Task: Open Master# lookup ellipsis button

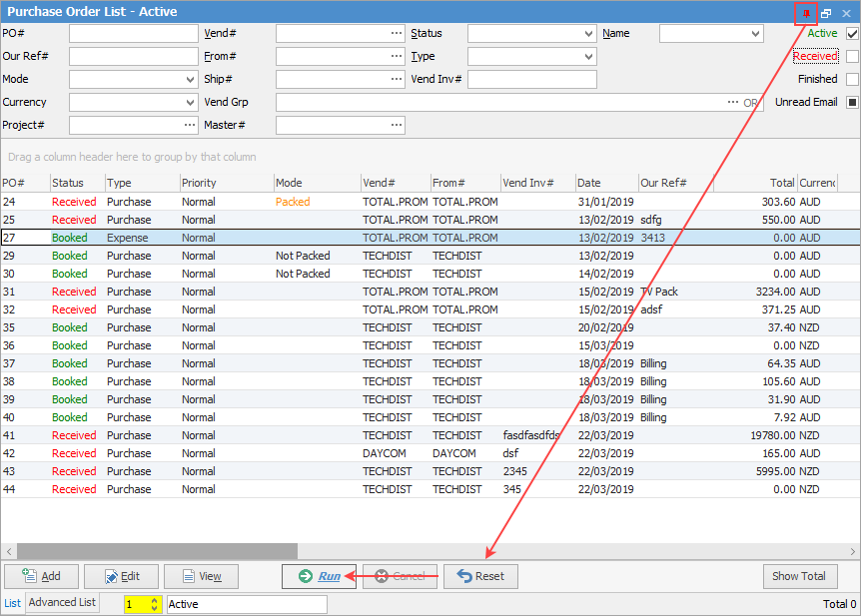Action: point(397,125)
